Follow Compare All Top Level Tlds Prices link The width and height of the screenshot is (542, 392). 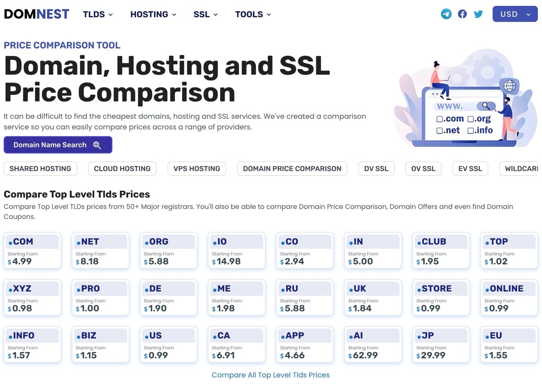(x=271, y=375)
